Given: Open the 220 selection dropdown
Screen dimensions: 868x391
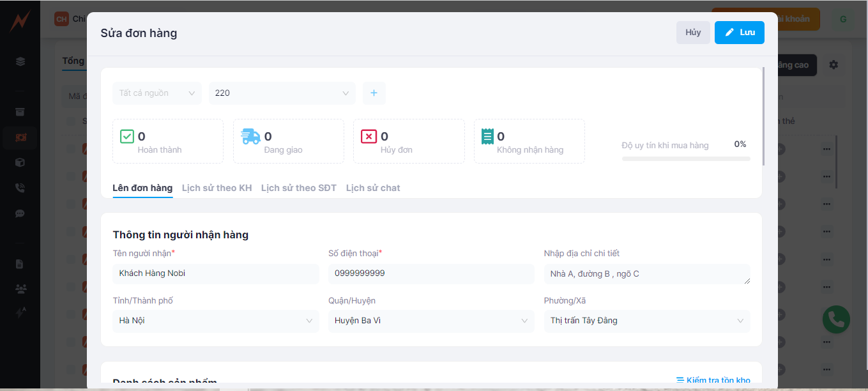Looking at the screenshot, I should (x=282, y=93).
